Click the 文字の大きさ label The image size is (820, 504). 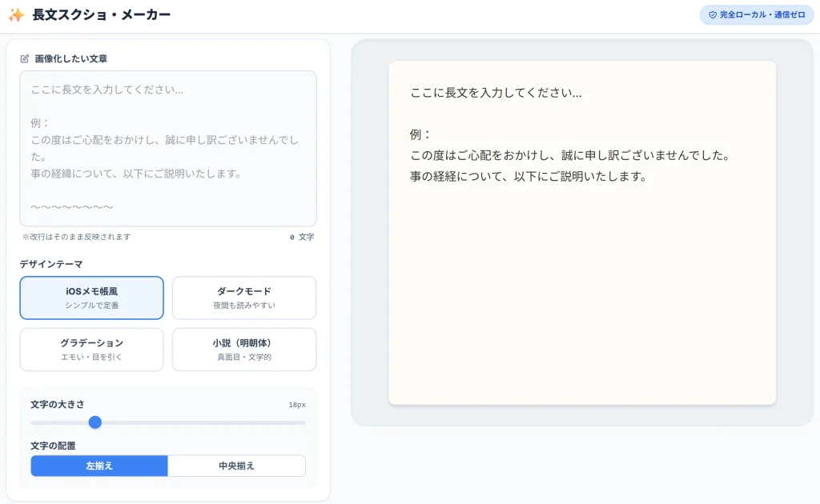pyautogui.click(x=58, y=404)
